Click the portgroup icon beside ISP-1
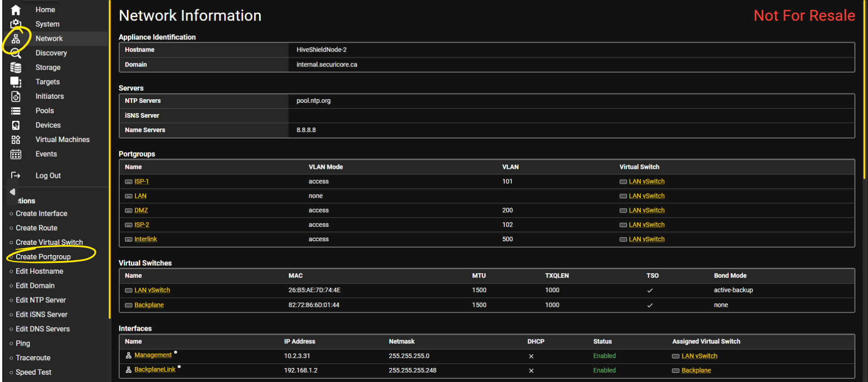Screen dimensions: 868x382 [x=129, y=182]
